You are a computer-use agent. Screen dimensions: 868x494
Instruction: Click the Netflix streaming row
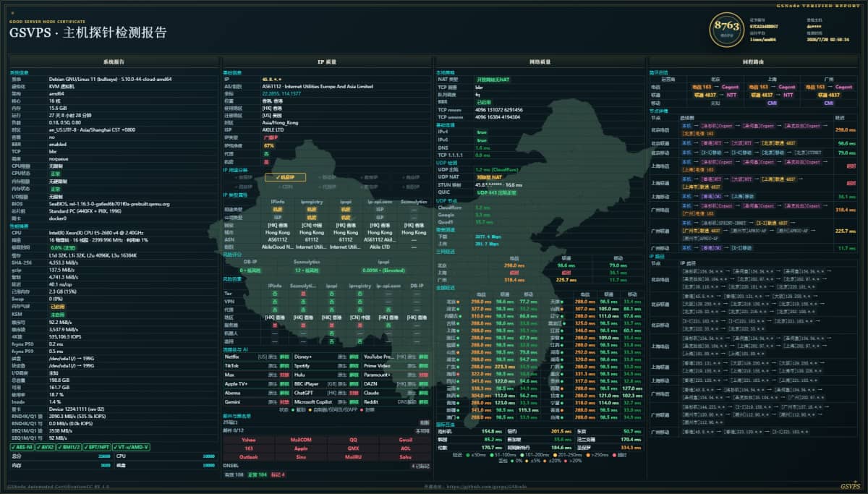coord(257,357)
